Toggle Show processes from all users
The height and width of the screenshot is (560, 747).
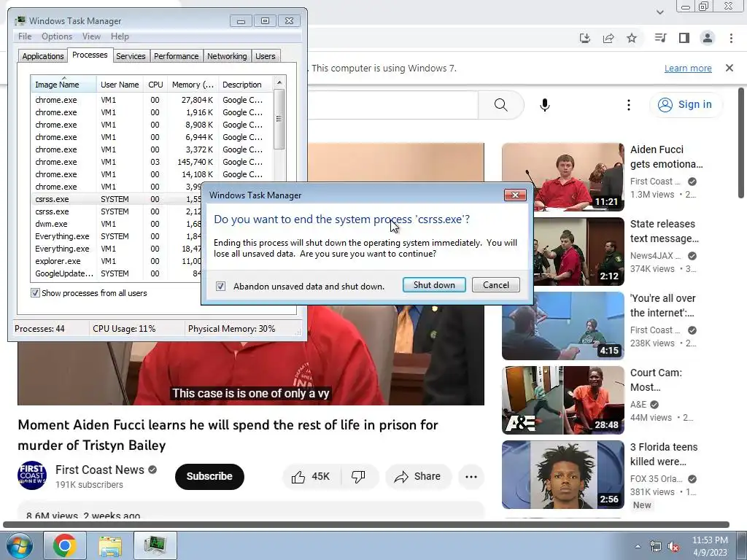point(35,293)
